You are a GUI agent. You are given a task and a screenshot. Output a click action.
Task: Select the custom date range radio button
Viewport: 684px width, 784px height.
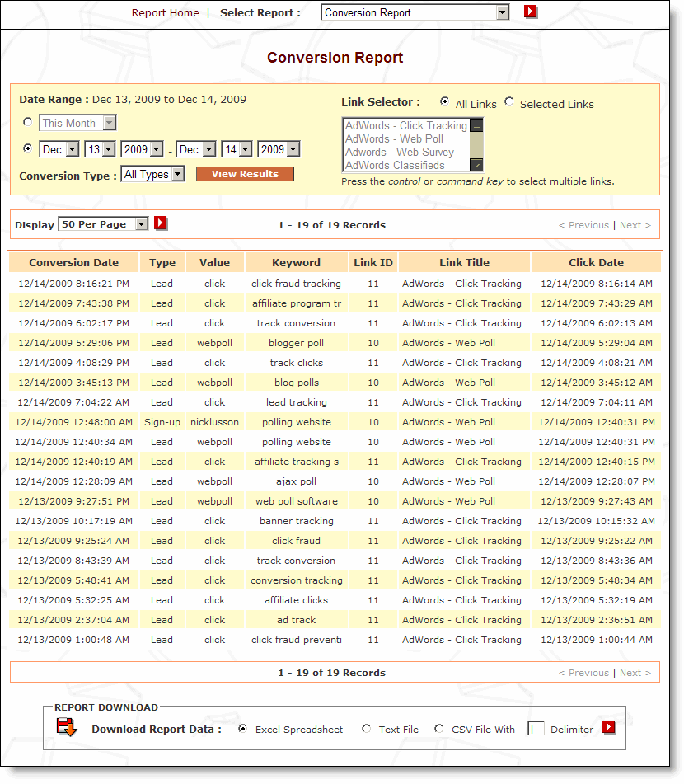(x=27, y=149)
